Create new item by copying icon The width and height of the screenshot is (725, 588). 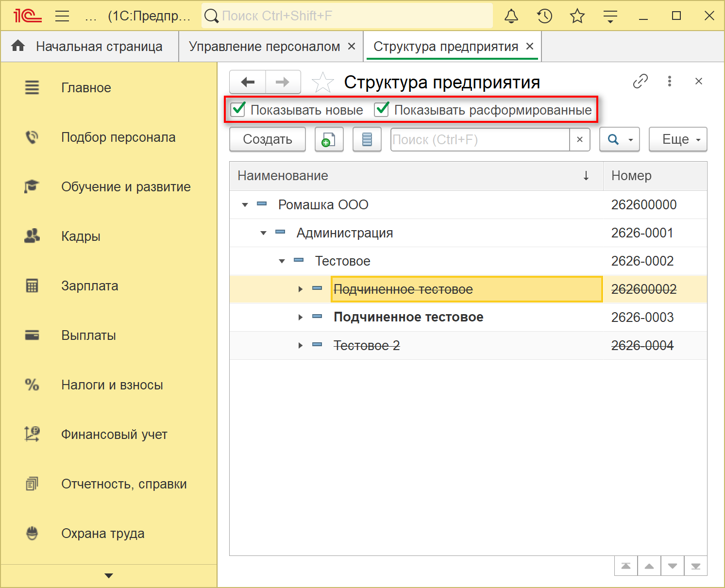(x=329, y=140)
